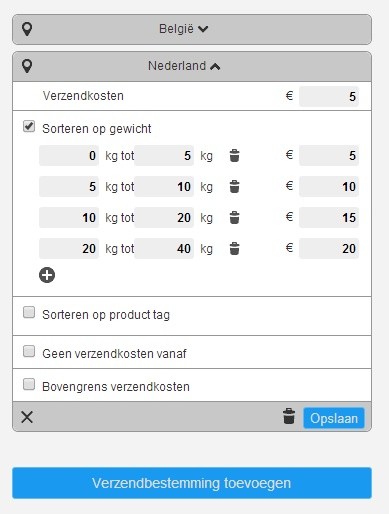This screenshot has height=514, width=389.
Task: Enable Bovengrens verzendkosten option
Action: pos(29,384)
